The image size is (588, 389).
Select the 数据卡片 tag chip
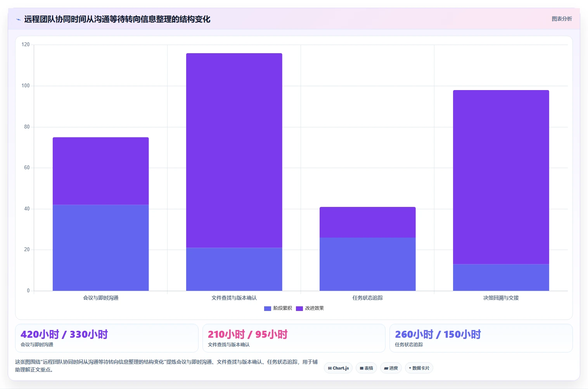pos(419,368)
